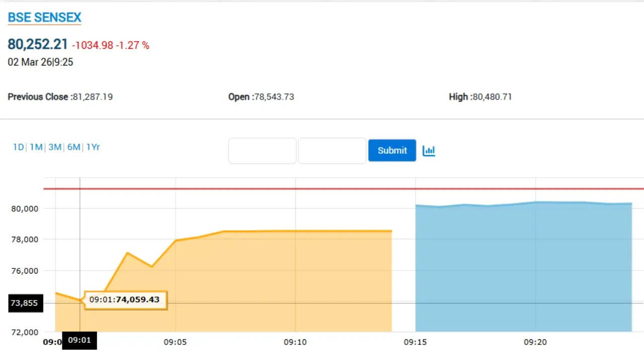Select the 1D chart range
644x362 pixels.
point(18,147)
